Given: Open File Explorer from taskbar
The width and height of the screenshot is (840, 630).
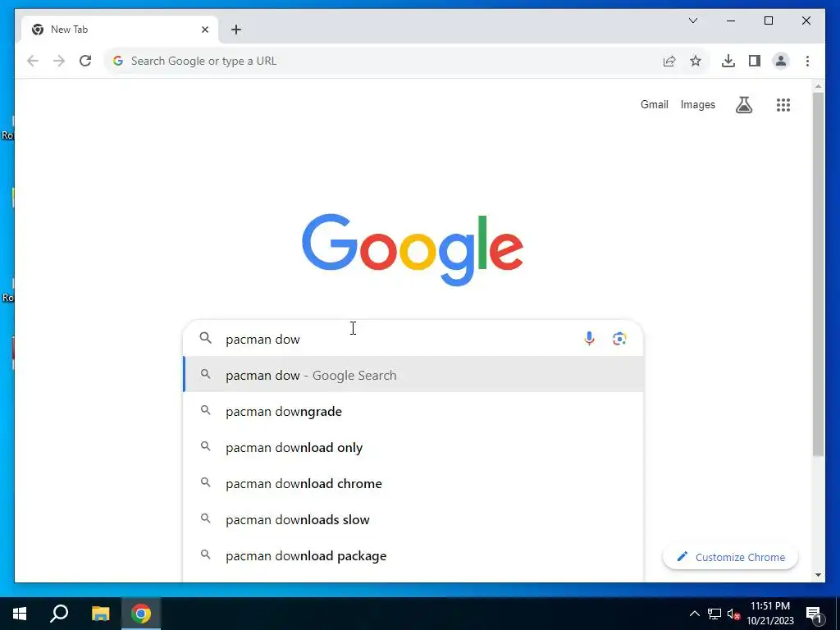Looking at the screenshot, I should [x=100, y=614].
